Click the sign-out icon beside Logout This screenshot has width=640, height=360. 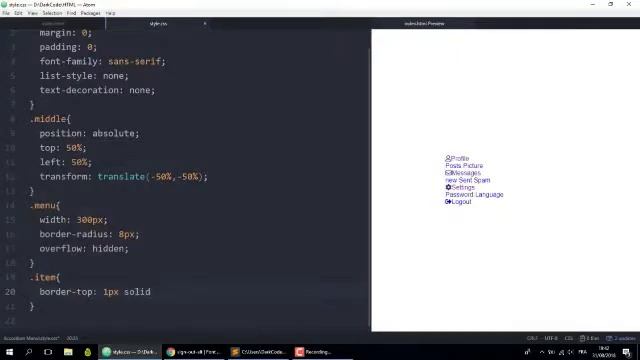tap(448, 202)
